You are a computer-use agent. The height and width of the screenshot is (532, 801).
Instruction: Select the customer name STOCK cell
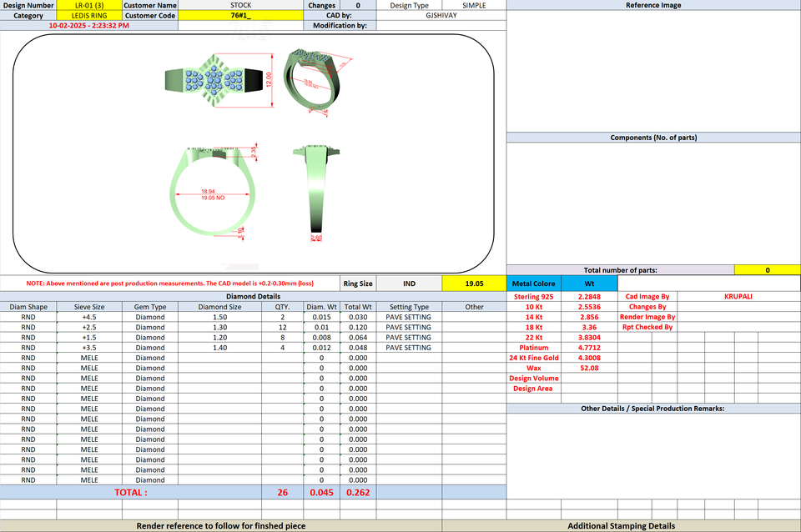[x=240, y=5]
